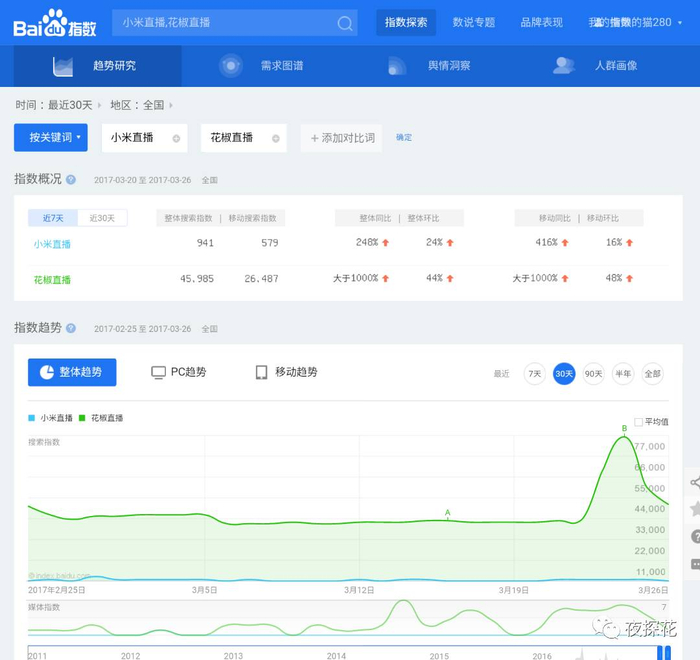Click the 整体同比 column header
This screenshot has width=700, height=660.
(375, 218)
